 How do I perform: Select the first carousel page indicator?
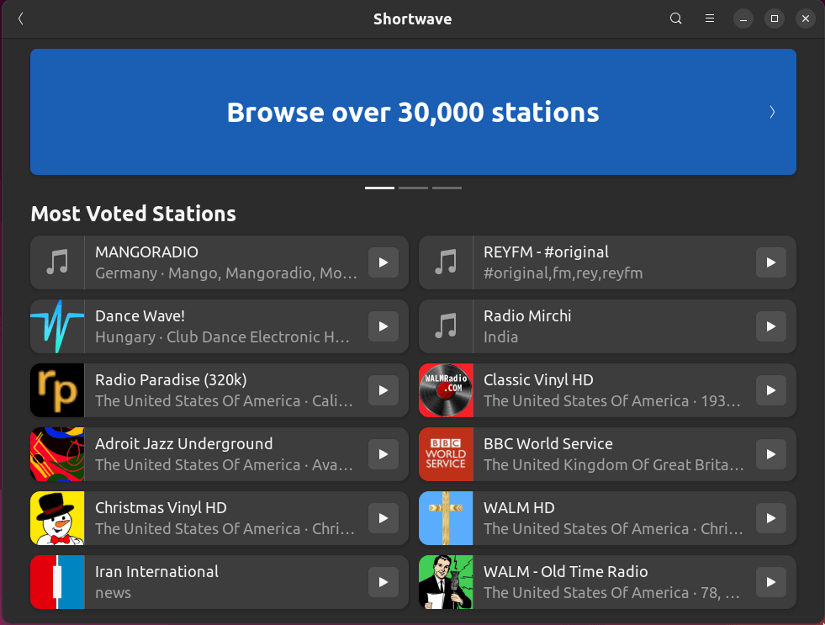coord(379,188)
